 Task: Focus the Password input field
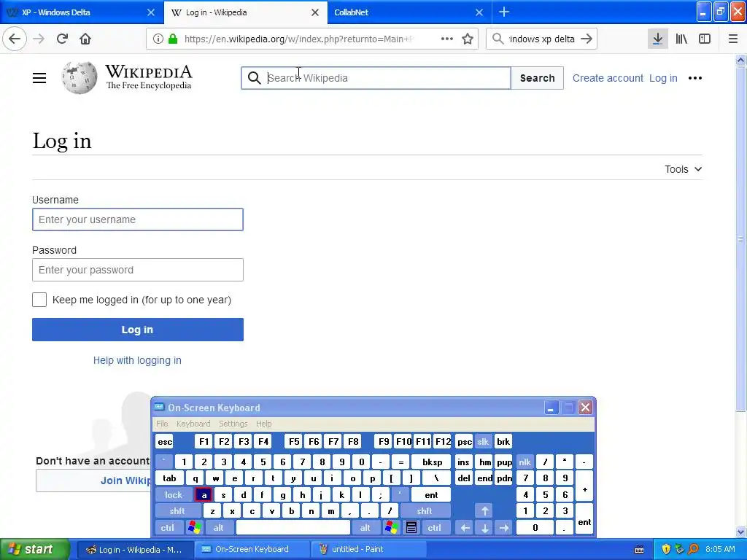coord(138,270)
